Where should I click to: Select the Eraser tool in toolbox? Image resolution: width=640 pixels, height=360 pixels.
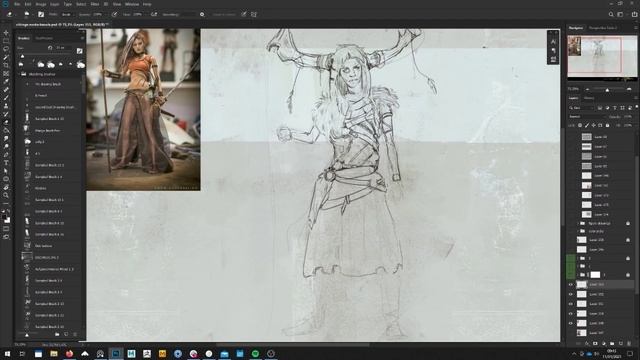[6, 122]
